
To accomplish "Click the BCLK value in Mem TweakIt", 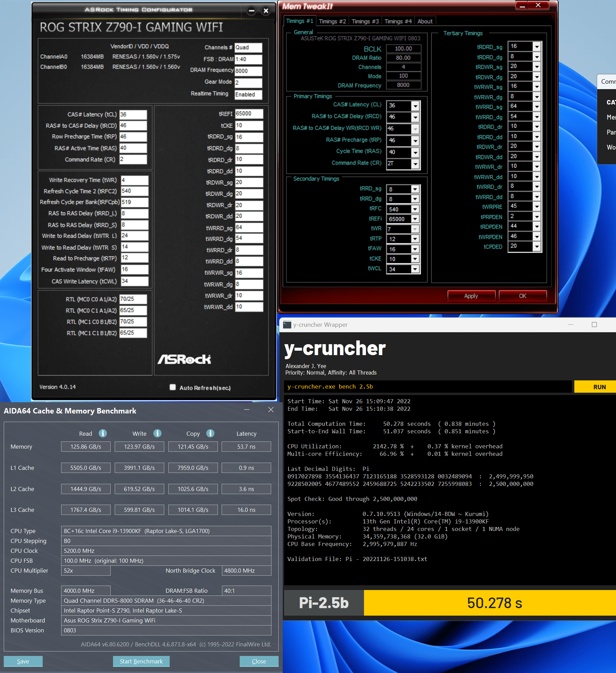I will (403, 49).
